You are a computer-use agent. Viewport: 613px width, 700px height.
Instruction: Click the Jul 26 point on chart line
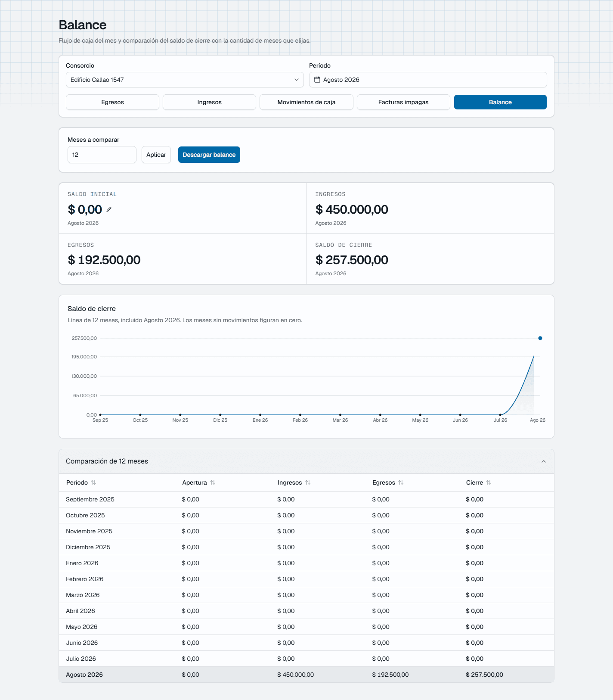500,415
